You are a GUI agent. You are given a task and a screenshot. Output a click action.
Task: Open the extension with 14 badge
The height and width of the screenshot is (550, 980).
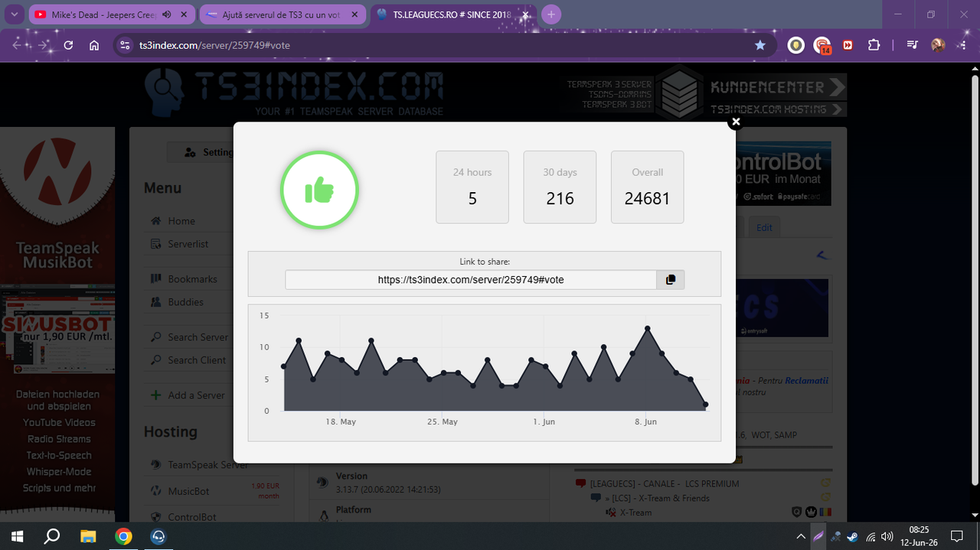[x=822, y=46]
